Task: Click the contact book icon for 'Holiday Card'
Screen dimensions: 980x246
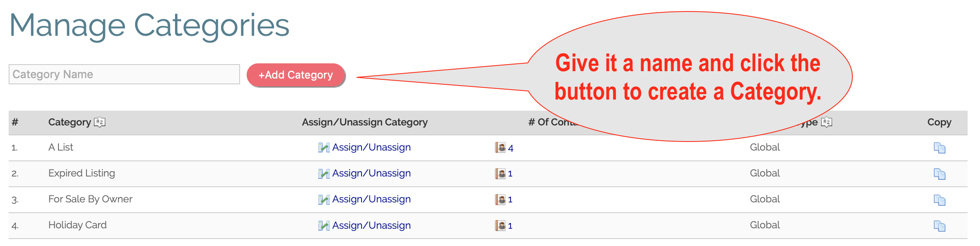Action: coord(501,225)
